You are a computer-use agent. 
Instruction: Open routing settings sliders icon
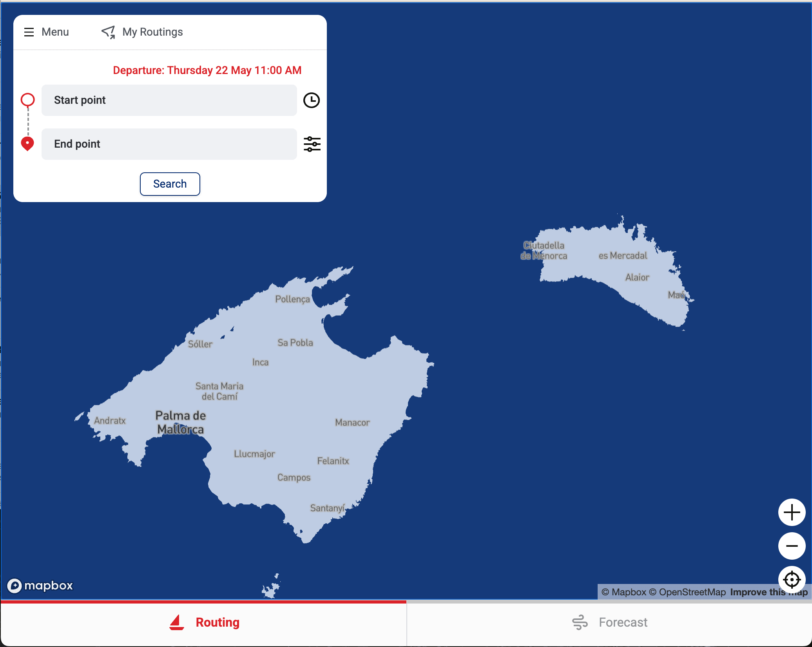pos(312,144)
